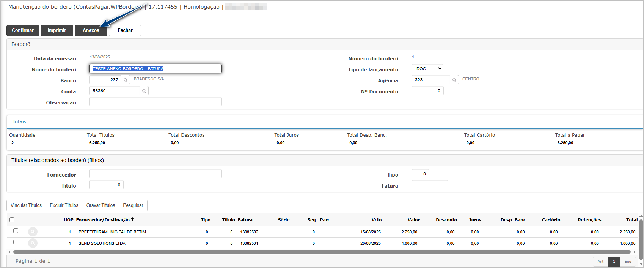Toggle the select-all checkbox in table header
Image resolution: width=644 pixels, height=268 pixels.
12,219
